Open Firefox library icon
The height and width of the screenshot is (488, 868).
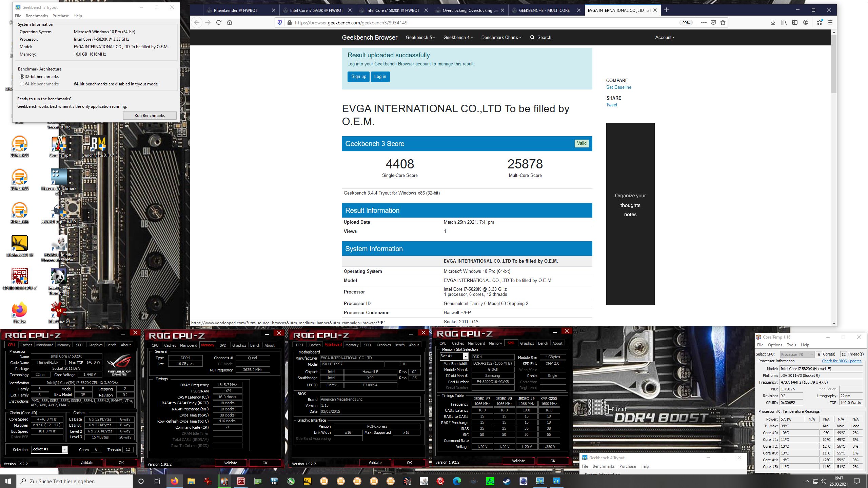click(784, 22)
